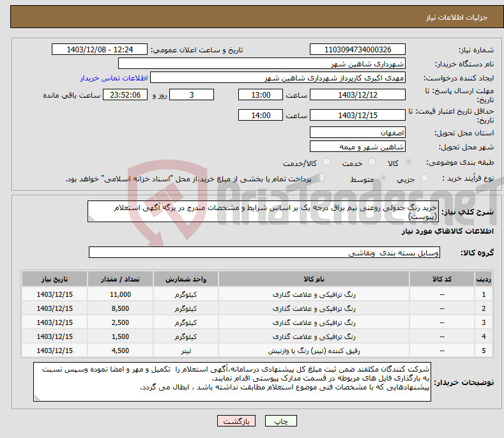This screenshot has width=504, height=438.
Task: Click quantity 1,500 in the table
Action: 120,336
